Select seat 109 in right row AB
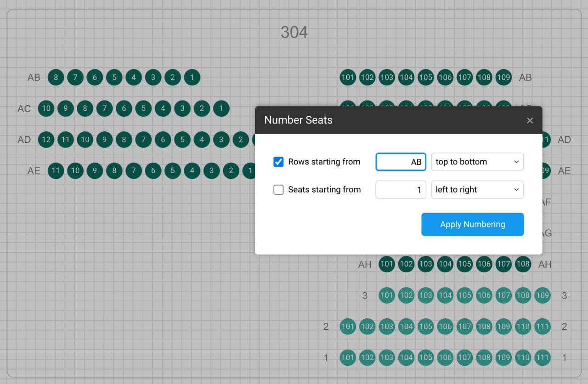This screenshot has width=588, height=384. 503,77
